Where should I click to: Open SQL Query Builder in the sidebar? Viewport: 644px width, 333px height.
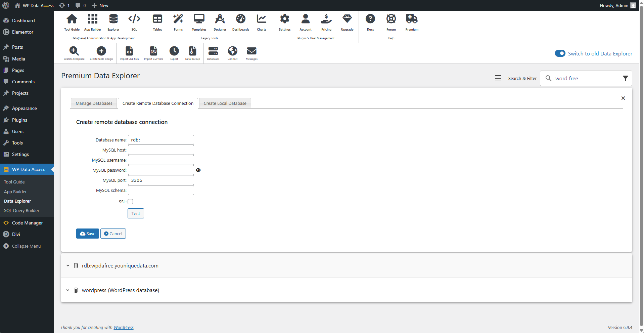[x=21, y=210]
